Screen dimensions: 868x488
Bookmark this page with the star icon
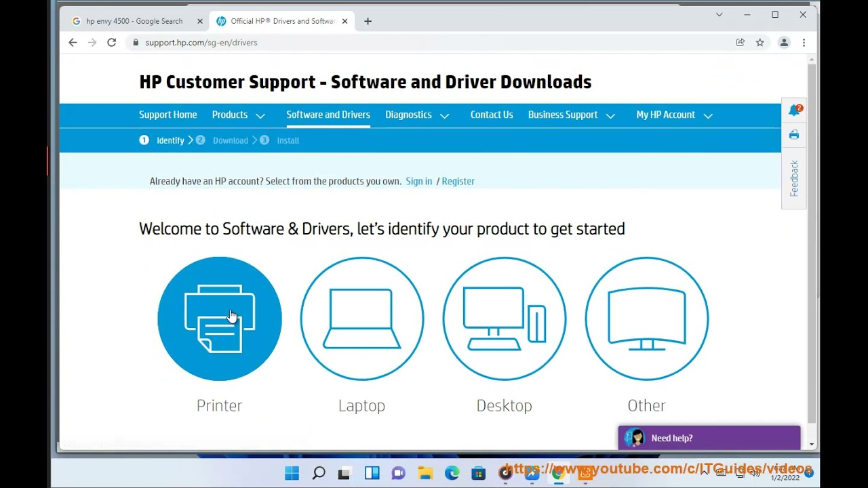point(760,42)
